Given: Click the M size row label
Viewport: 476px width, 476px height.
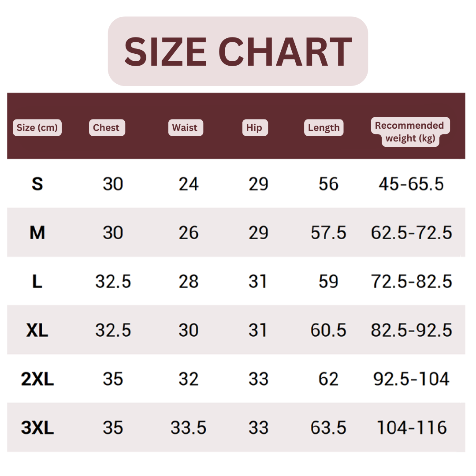Looking at the screenshot, I should tap(37, 233).
